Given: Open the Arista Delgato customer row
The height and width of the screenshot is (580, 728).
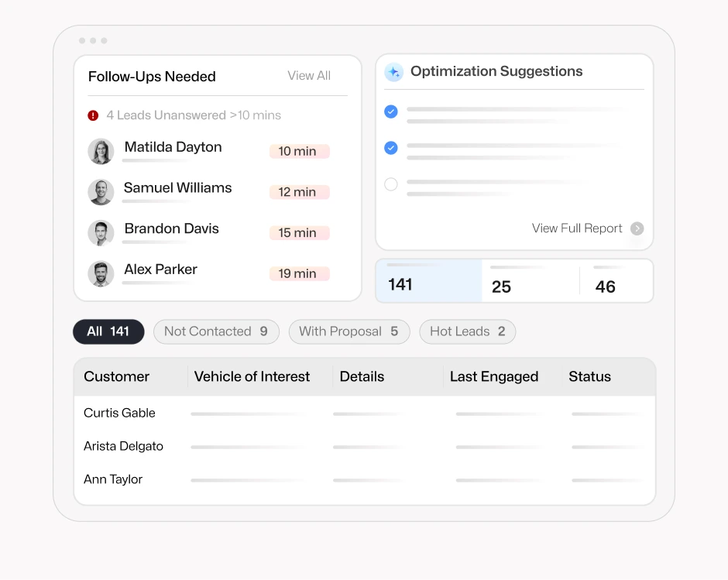Looking at the screenshot, I should pos(365,447).
